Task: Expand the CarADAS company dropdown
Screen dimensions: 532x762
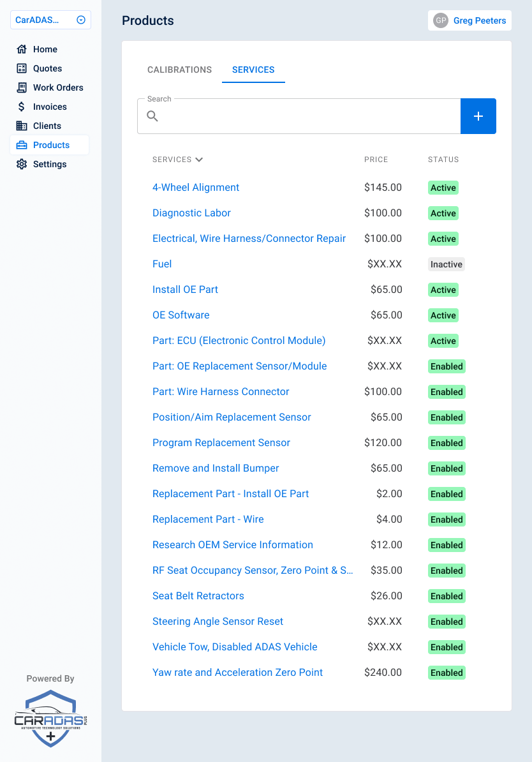Action: (81, 20)
